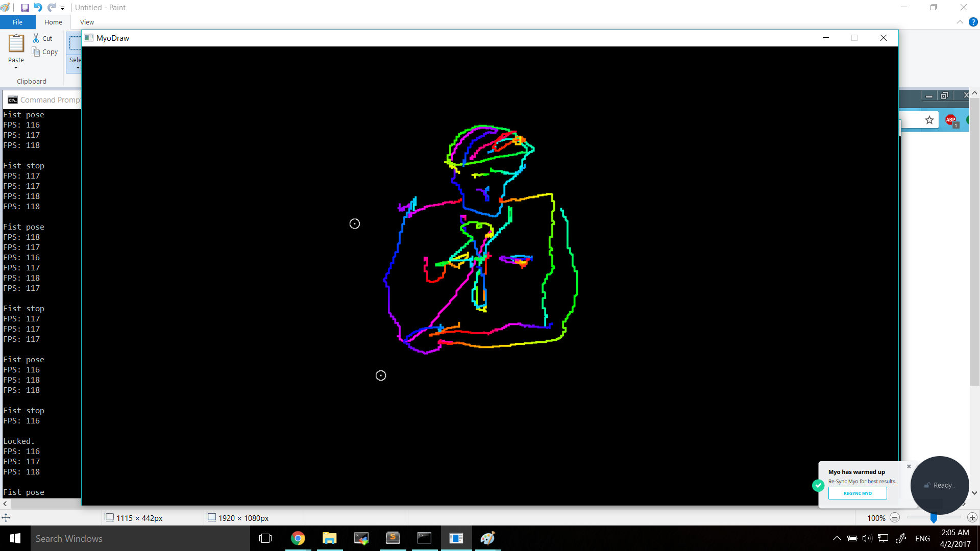Click the Undo arrow in Paint

[x=38, y=8]
